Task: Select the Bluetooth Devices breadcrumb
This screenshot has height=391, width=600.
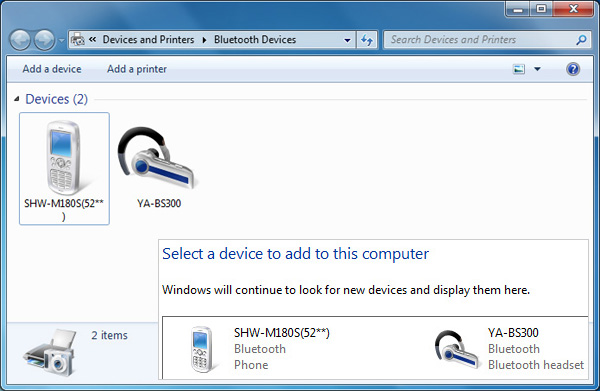Action: tap(255, 39)
